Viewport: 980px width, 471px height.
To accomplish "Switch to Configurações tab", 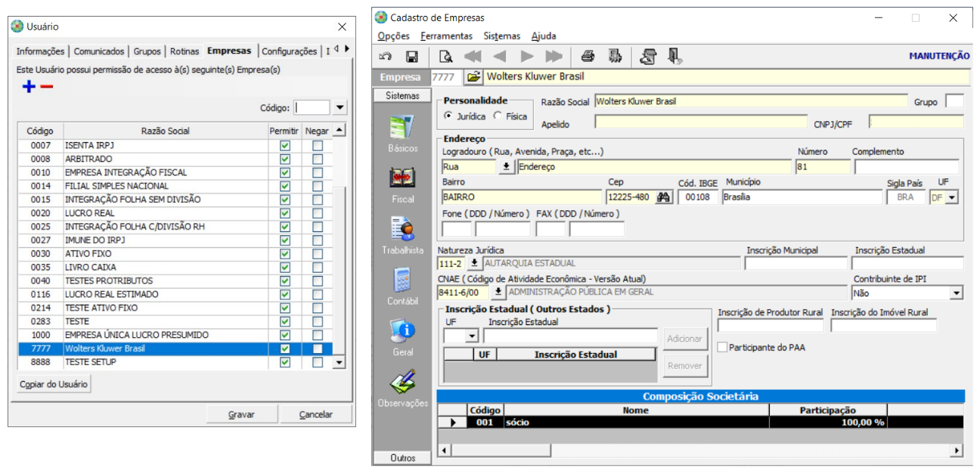I will point(289,51).
